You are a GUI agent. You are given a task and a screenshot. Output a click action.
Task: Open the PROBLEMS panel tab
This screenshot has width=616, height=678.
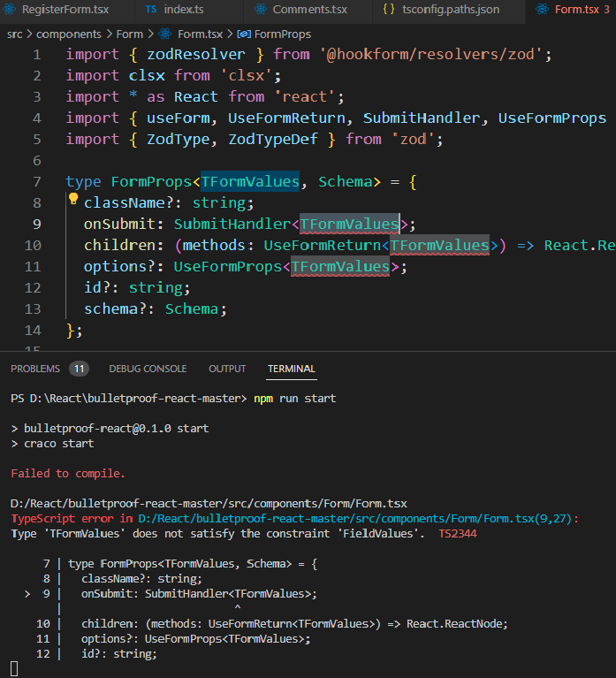(35, 369)
